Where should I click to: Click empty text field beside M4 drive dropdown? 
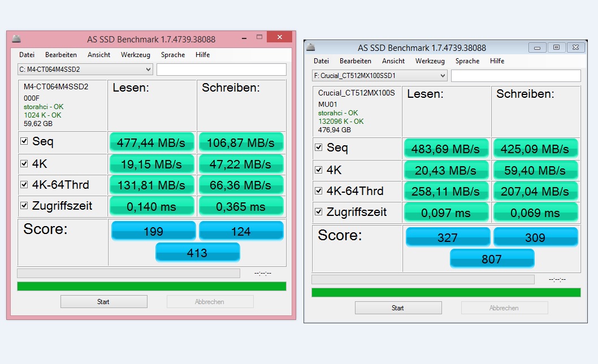click(221, 70)
